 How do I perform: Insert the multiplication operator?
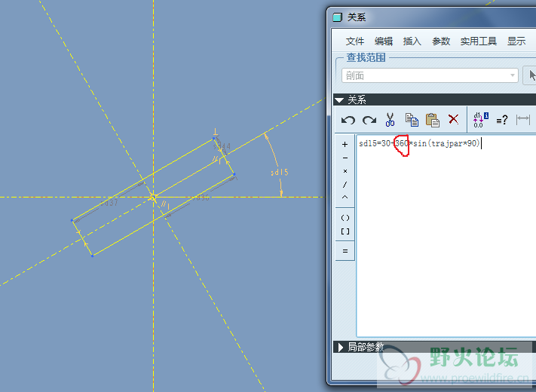click(x=345, y=171)
